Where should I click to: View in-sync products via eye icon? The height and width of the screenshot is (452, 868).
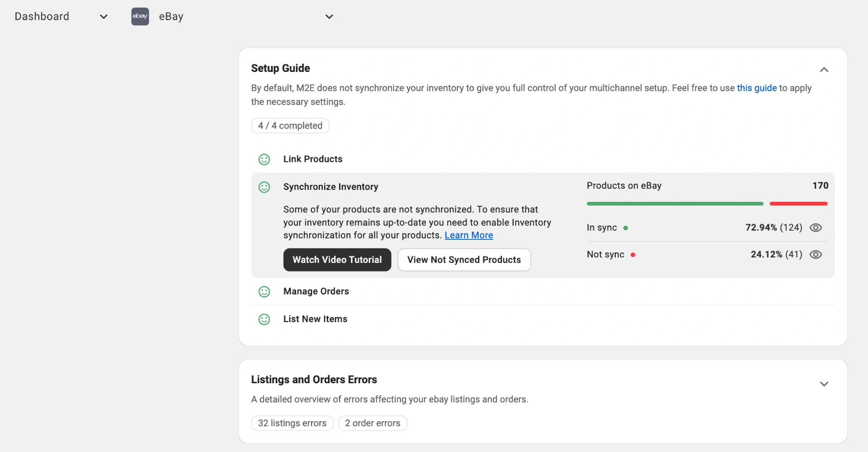816,228
